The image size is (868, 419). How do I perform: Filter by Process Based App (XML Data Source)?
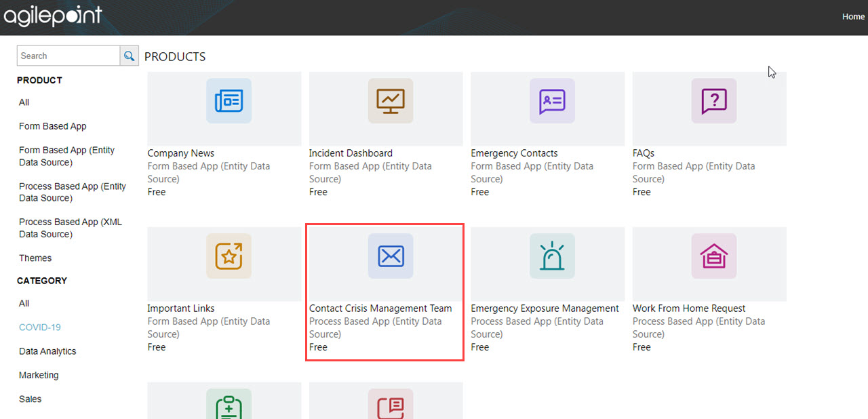pyautogui.click(x=71, y=228)
